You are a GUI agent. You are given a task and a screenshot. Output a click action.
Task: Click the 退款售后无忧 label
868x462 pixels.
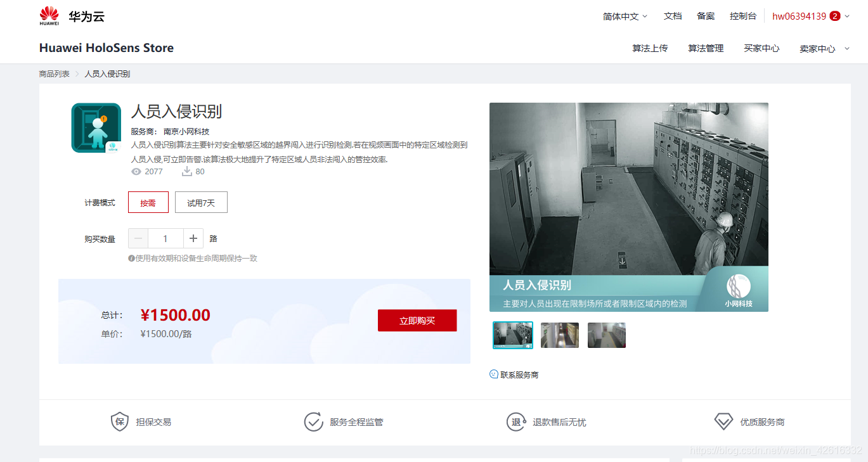click(x=559, y=422)
